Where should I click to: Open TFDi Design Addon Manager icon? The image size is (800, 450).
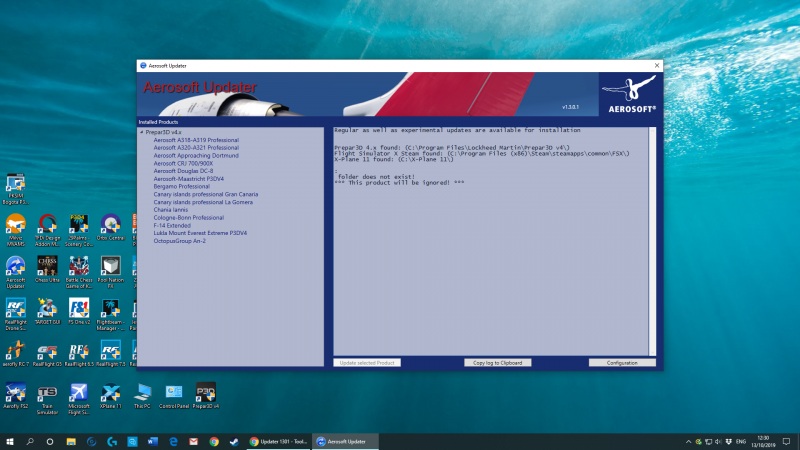[x=47, y=230]
